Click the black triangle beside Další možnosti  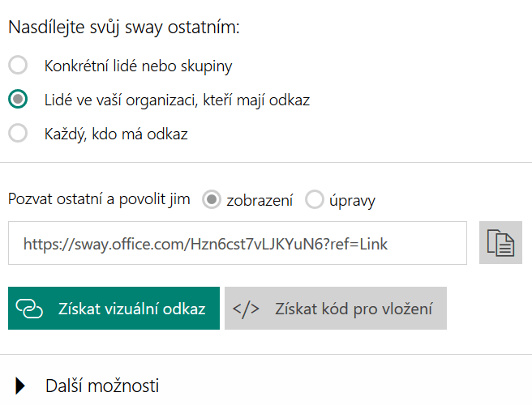[20, 386]
